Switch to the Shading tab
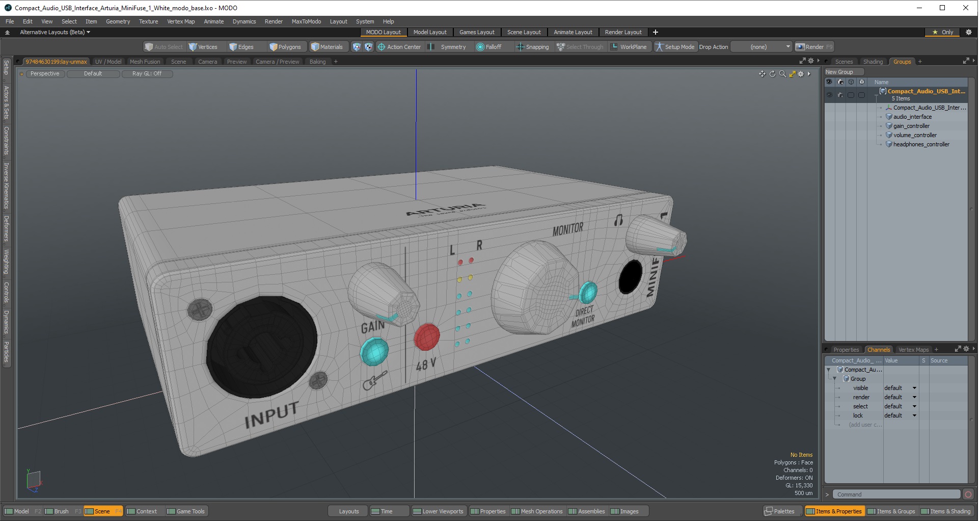This screenshot has height=521, width=980. click(873, 62)
